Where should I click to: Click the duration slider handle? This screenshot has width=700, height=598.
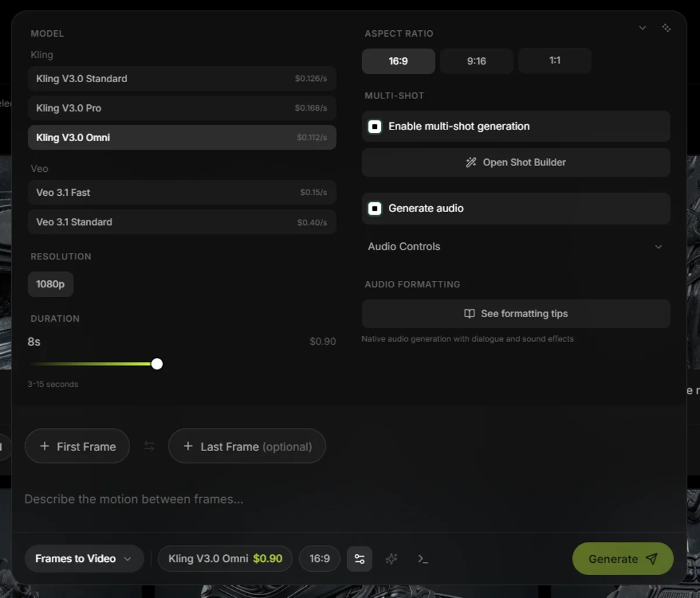(157, 364)
